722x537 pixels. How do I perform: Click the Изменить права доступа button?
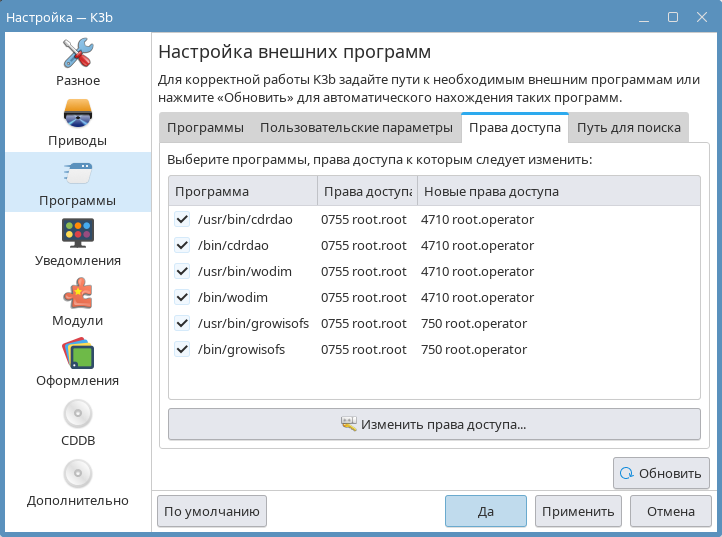pyautogui.click(x=434, y=424)
